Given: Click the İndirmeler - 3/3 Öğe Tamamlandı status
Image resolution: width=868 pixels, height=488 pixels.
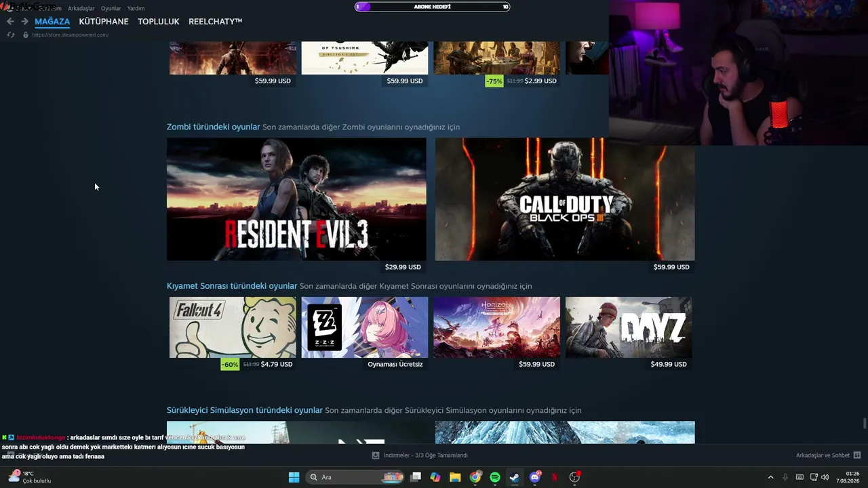Looking at the screenshot, I should (426, 455).
